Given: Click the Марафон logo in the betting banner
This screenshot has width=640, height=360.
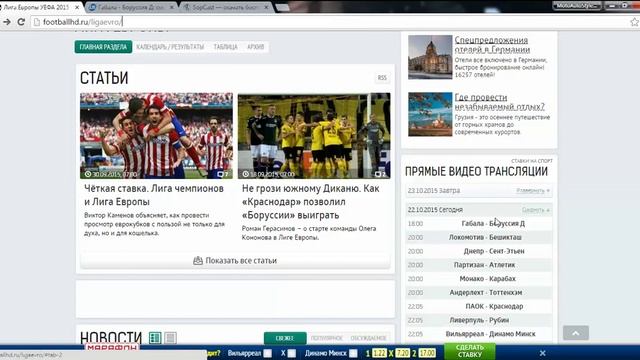Looking at the screenshot, I should tap(112, 347).
